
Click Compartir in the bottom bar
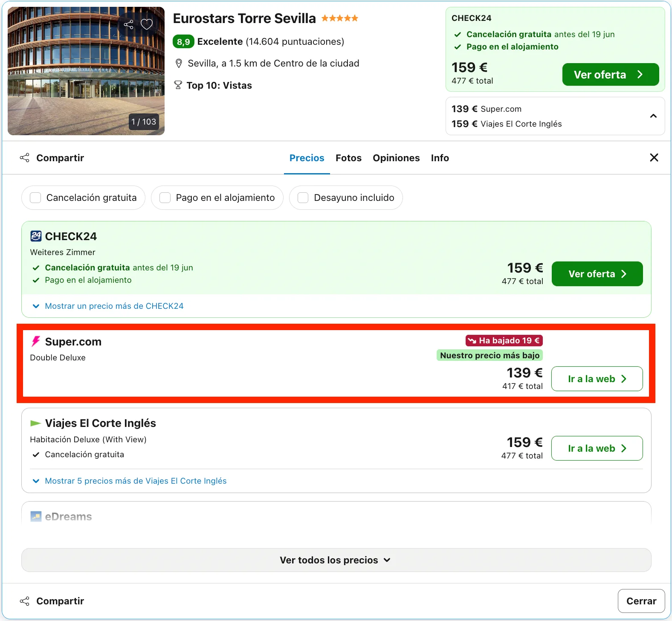pyautogui.click(x=52, y=601)
